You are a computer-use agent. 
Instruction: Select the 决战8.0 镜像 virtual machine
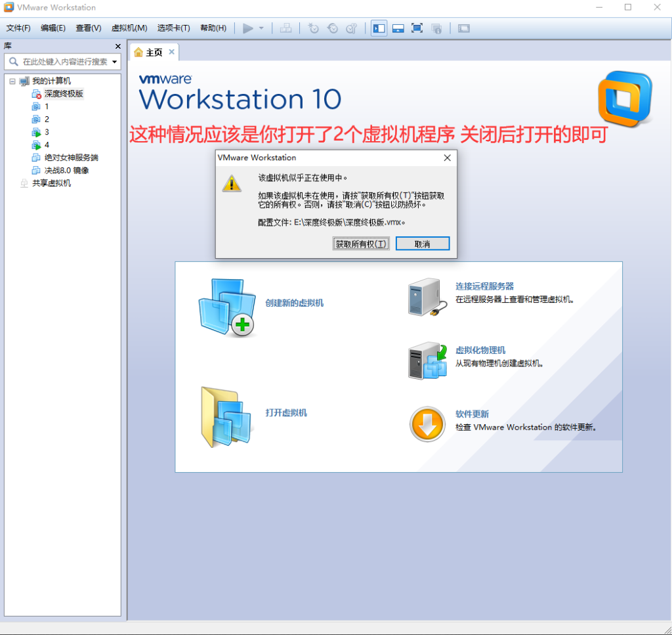coord(66,171)
